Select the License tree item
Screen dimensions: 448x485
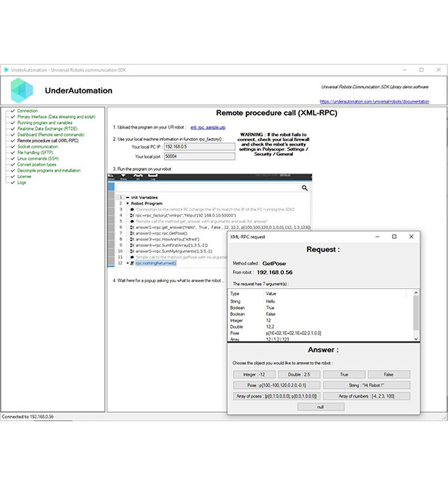pyautogui.click(x=24, y=177)
